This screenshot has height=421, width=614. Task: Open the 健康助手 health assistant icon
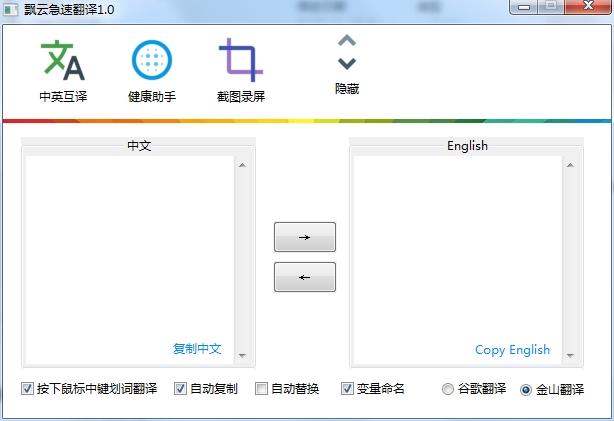point(152,60)
